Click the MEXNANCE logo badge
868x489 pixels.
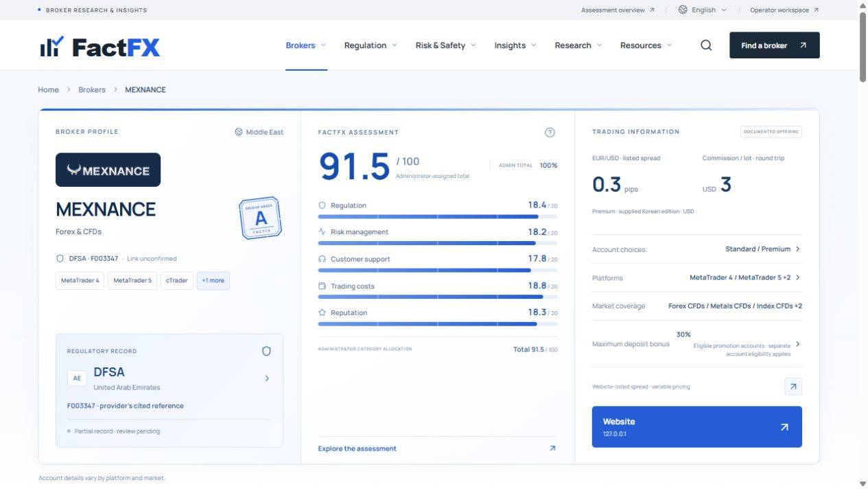click(108, 170)
